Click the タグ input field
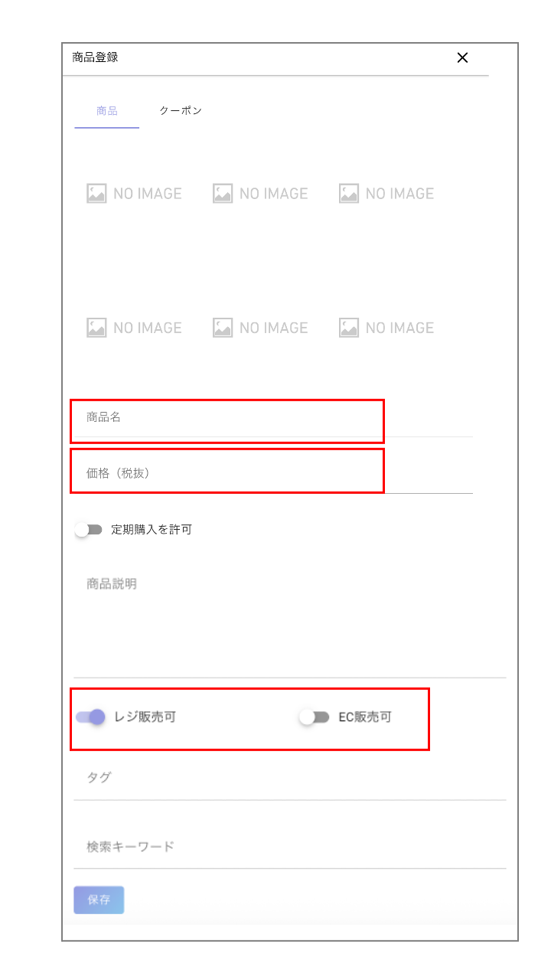 click(x=289, y=779)
